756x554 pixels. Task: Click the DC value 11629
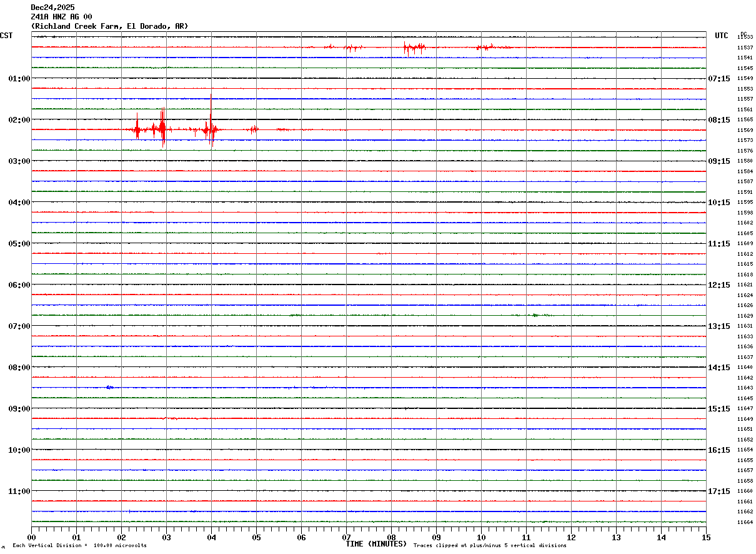[x=745, y=316]
